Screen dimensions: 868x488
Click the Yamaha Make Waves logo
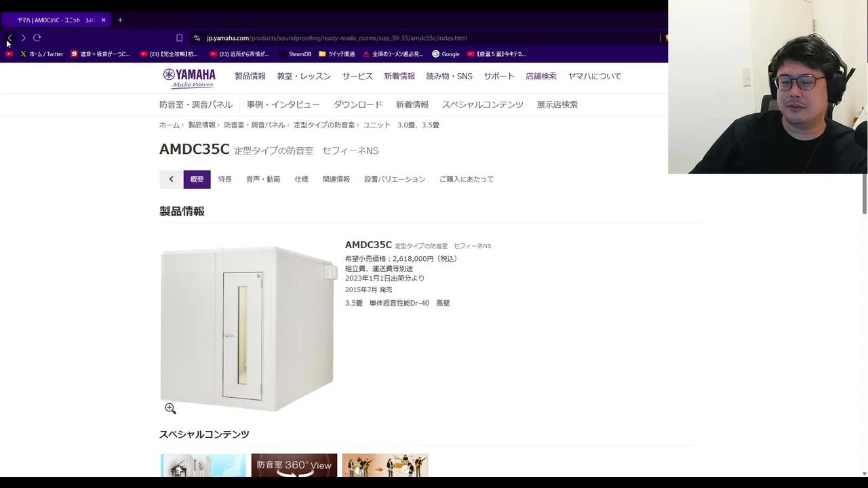(x=189, y=78)
